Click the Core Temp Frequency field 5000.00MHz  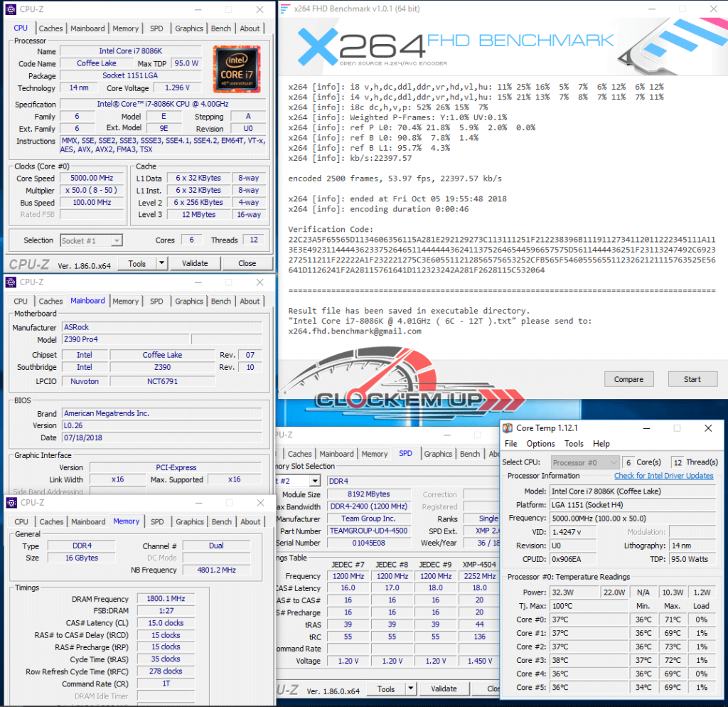632,519
